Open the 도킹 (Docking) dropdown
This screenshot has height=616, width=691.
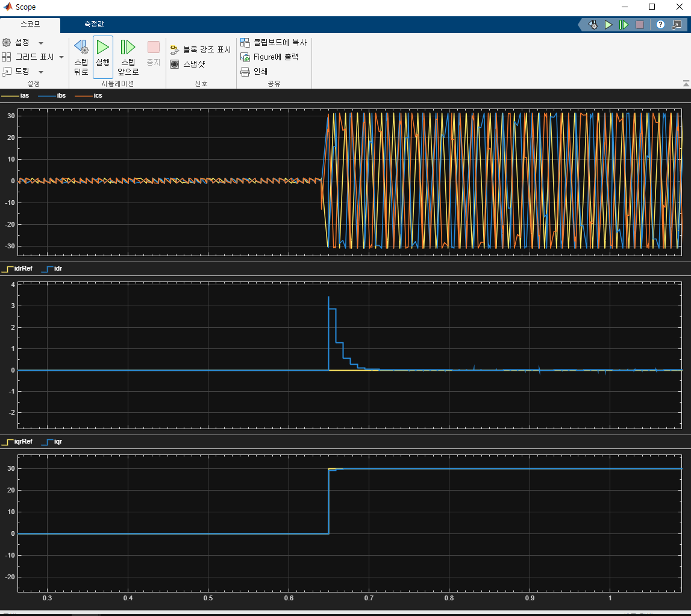coord(41,72)
